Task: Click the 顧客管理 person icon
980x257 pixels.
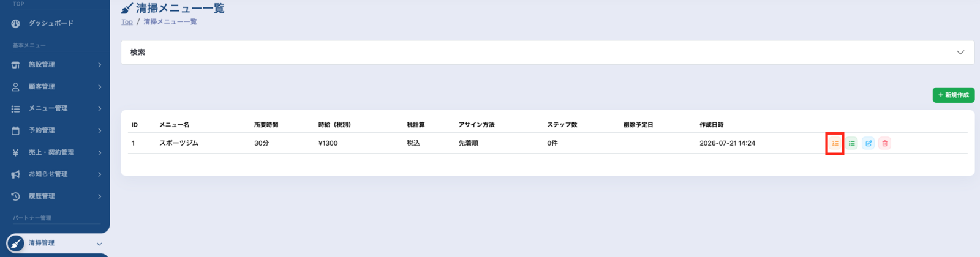Action: click(16, 87)
